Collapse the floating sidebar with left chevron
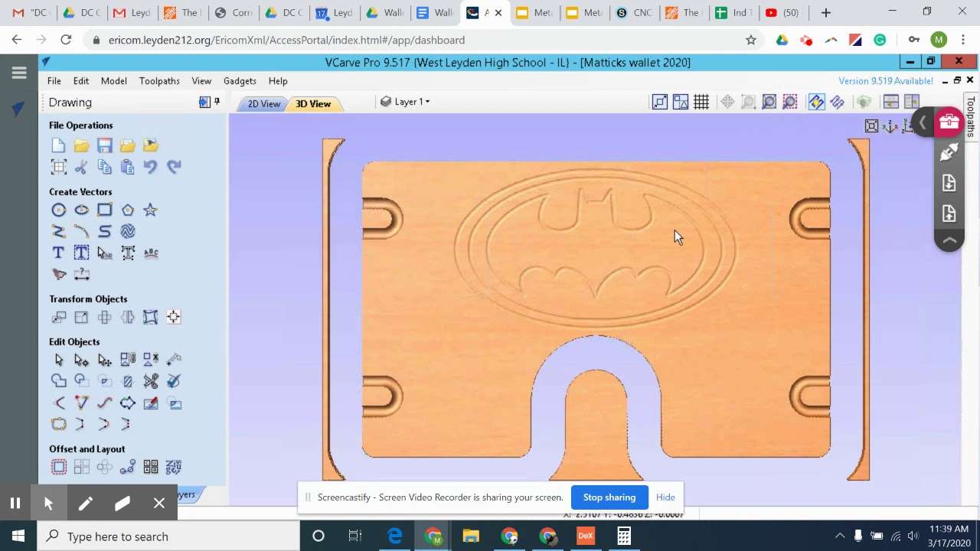The image size is (980, 551). click(923, 122)
